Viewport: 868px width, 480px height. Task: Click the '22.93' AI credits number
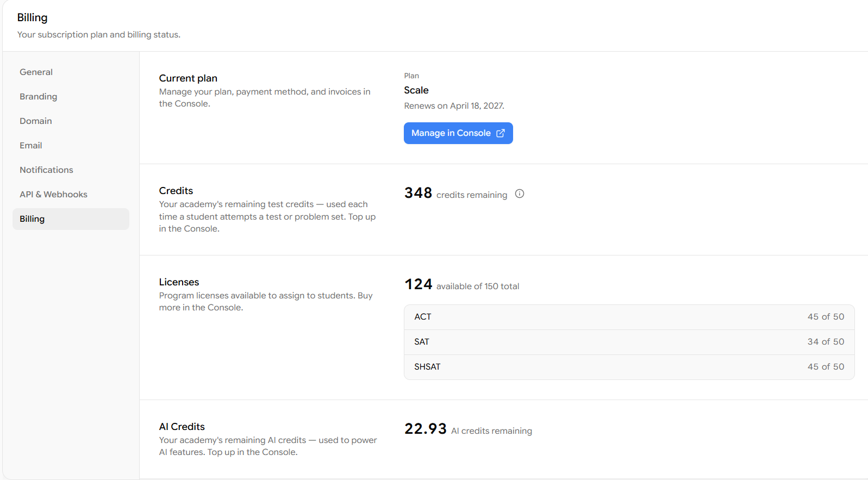pos(425,429)
